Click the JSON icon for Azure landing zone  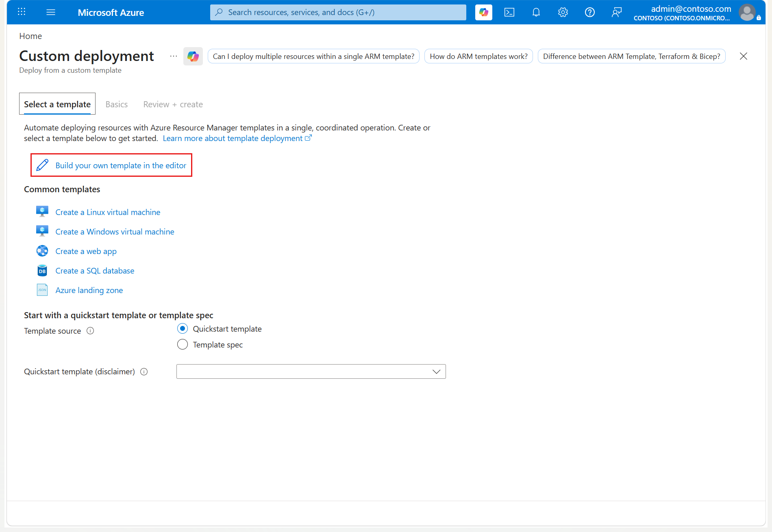(42, 290)
